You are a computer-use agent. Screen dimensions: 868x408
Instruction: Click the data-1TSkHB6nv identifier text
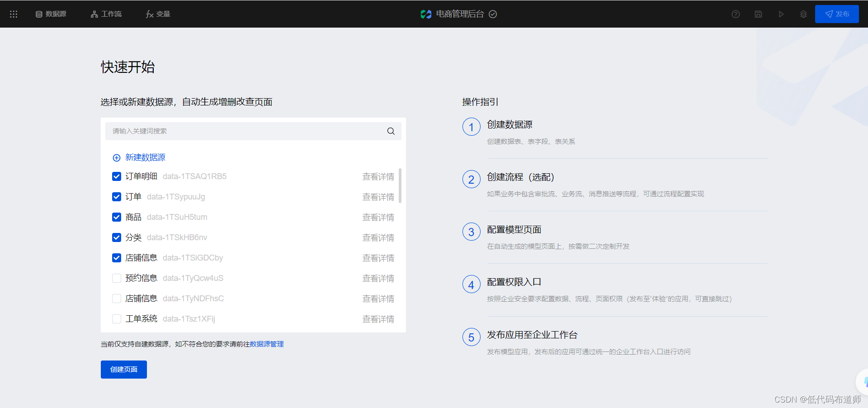pyautogui.click(x=177, y=237)
